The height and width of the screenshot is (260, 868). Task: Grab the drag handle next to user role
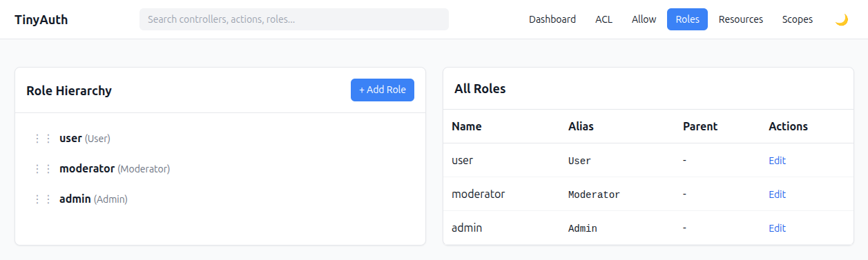pyautogui.click(x=43, y=139)
